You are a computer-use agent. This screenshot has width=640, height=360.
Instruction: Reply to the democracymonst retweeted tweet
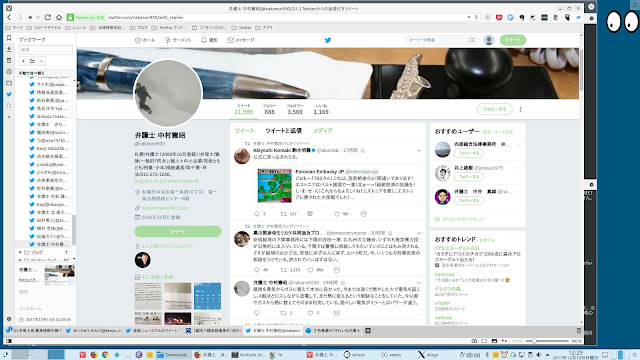click(x=256, y=270)
